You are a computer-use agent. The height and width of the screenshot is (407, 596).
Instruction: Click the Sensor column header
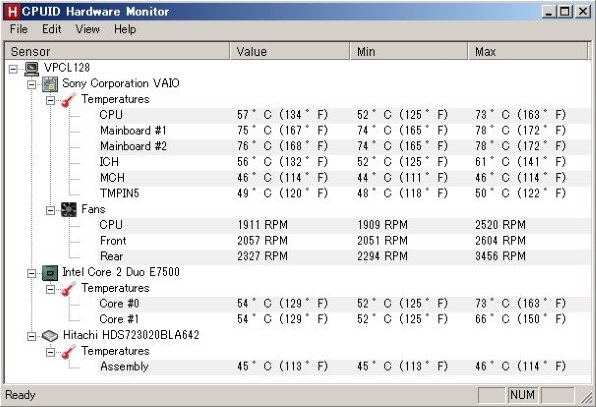pyautogui.click(x=117, y=51)
